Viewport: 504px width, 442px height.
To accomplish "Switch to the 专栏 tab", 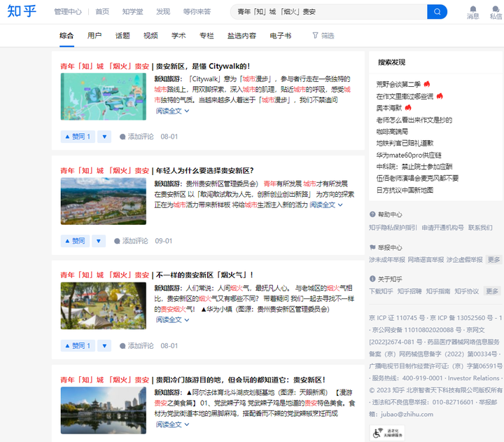I will [x=206, y=36].
